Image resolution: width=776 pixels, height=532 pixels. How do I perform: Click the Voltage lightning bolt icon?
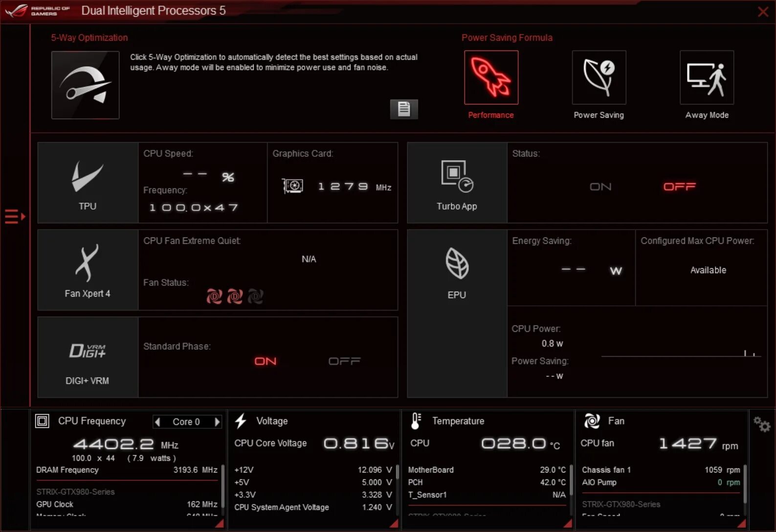(241, 421)
